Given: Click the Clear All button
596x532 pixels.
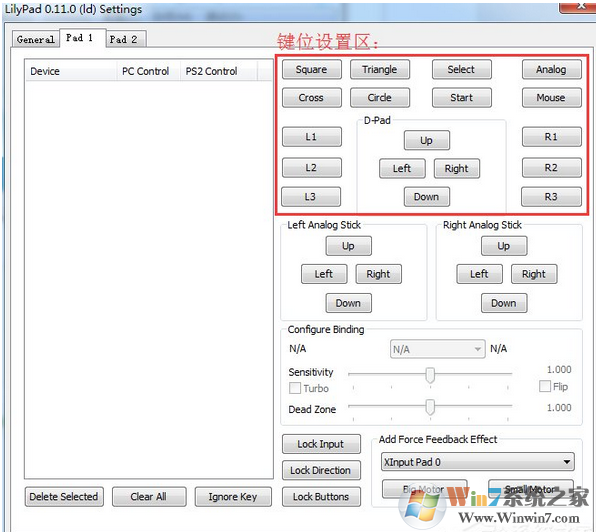Looking at the screenshot, I should coord(149,497).
